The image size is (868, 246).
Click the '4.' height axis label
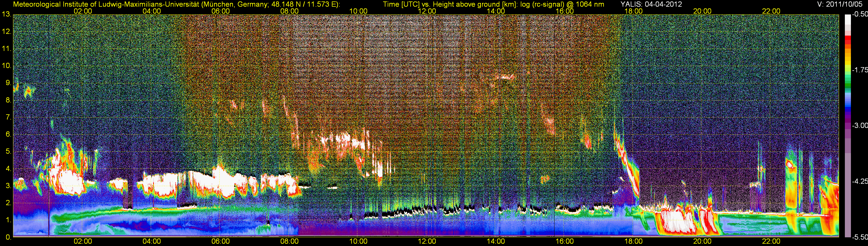8,168
